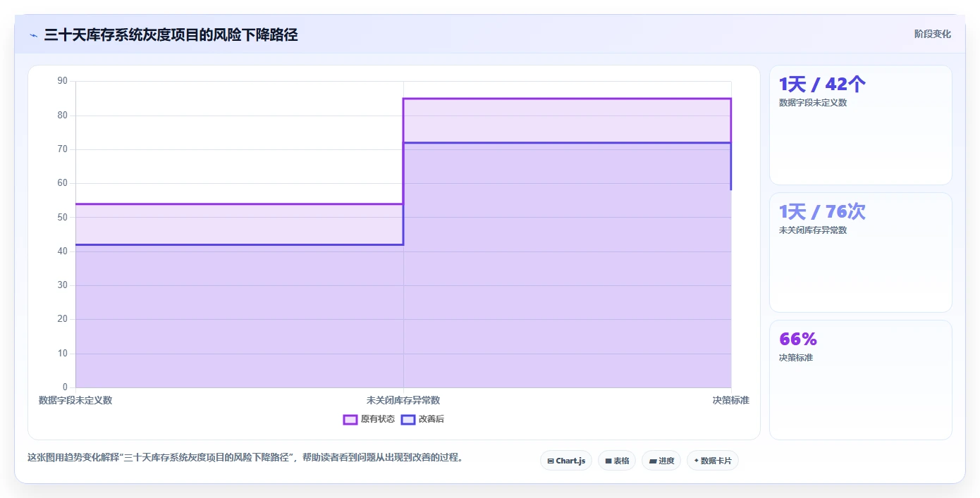Click the purple step line at value 85
980x498 pixels.
click(567, 99)
